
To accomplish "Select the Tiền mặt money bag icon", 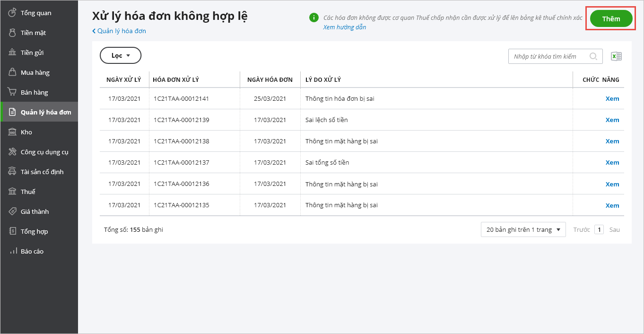I will (12, 32).
